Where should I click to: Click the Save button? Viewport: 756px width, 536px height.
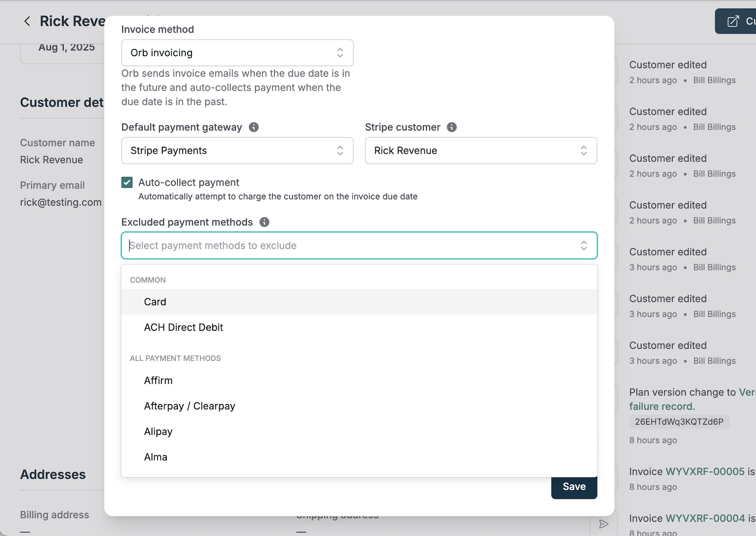coord(574,487)
